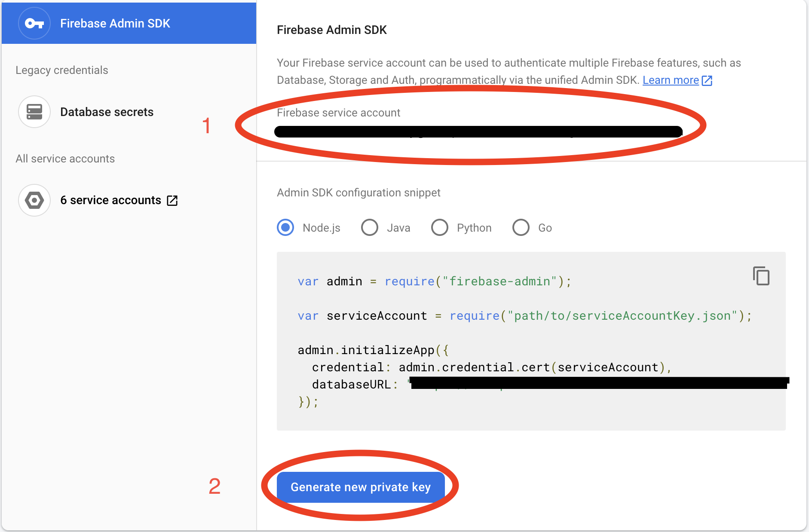Click the service account description paragraph
The image size is (809, 532).
(509, 71)
